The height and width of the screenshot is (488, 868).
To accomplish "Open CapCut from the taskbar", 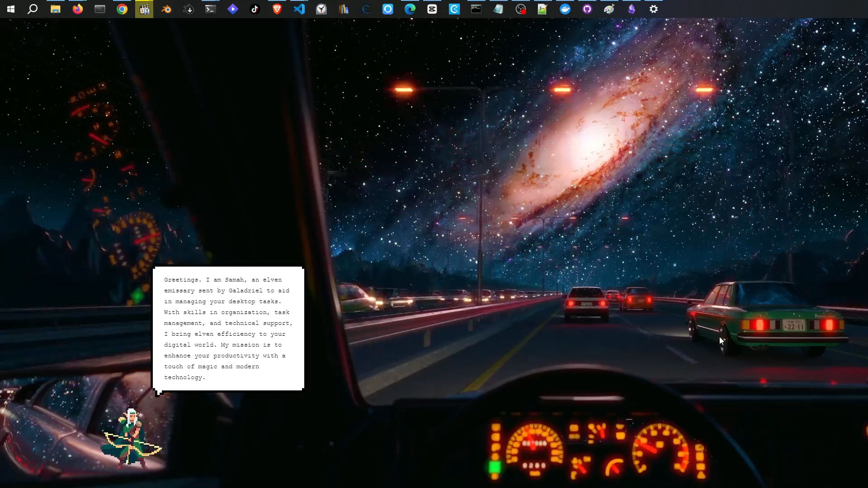I will (432, 9).
